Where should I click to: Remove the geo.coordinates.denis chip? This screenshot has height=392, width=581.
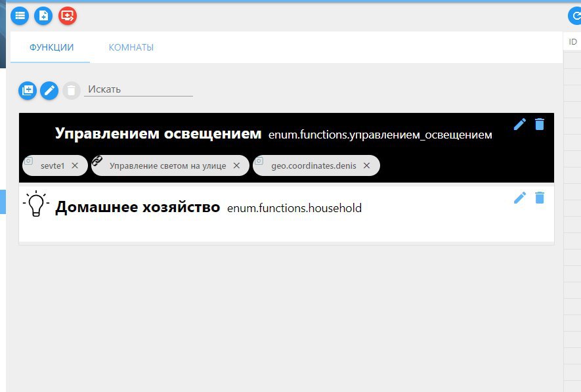(366, 165)
